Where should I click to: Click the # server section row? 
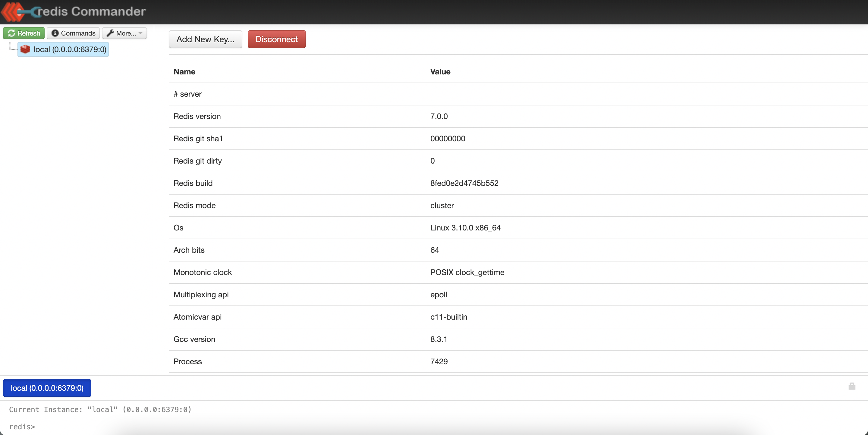(518, 94)
